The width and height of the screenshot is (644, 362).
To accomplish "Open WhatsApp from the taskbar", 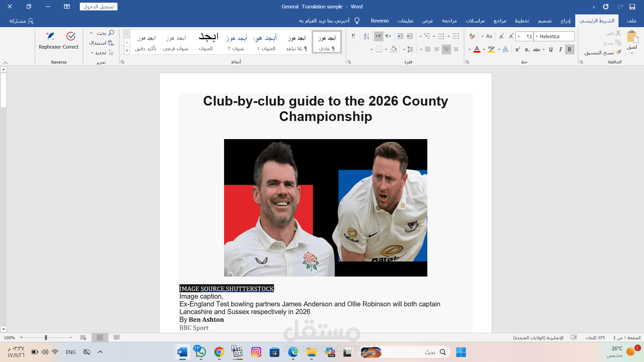I will pos(200,352).
